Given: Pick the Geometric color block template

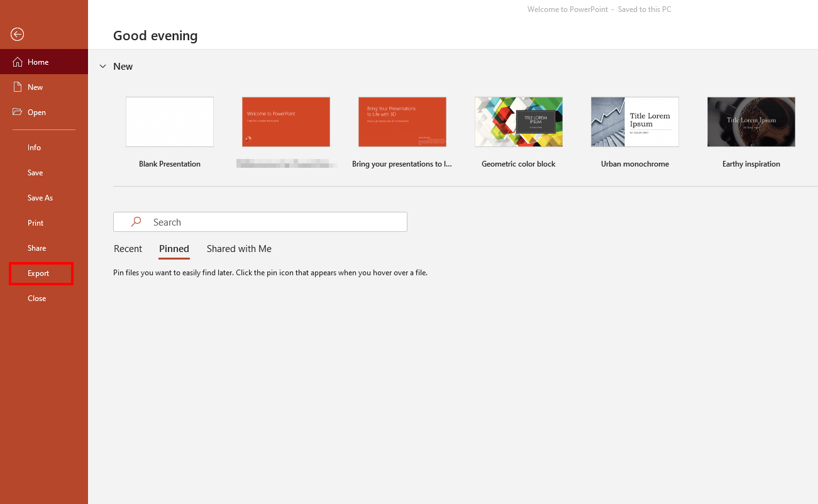Looking at the screenshot, I should pos(519,122).
